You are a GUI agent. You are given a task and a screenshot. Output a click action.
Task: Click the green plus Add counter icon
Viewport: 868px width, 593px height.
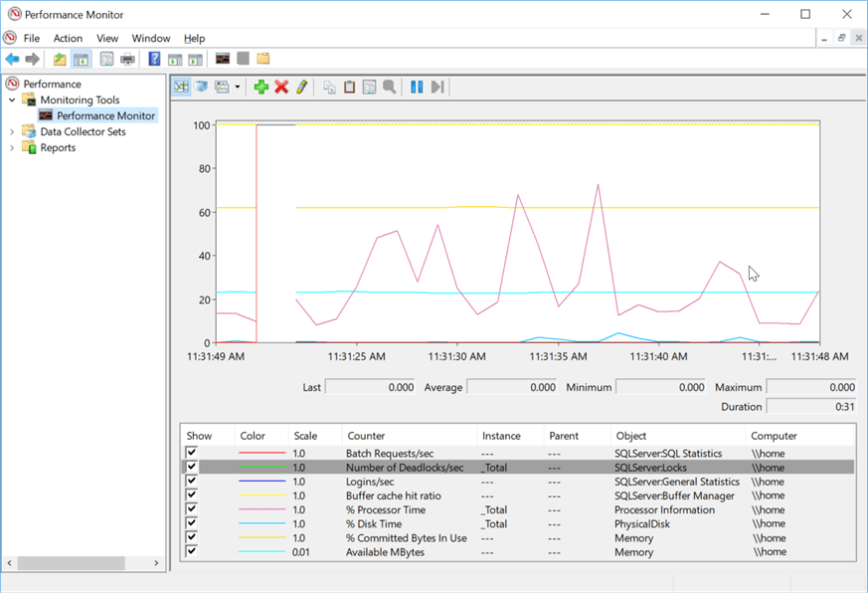coord(261,88)
